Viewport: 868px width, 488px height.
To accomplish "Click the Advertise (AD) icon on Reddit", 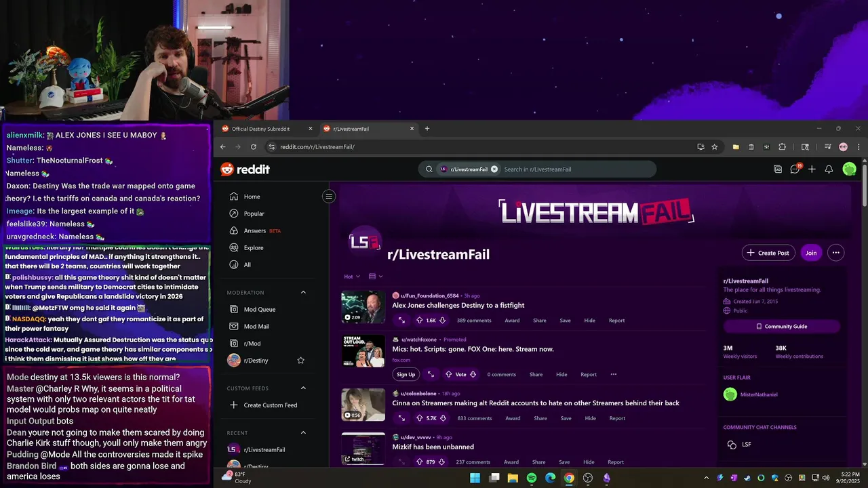I will [778, 169].
